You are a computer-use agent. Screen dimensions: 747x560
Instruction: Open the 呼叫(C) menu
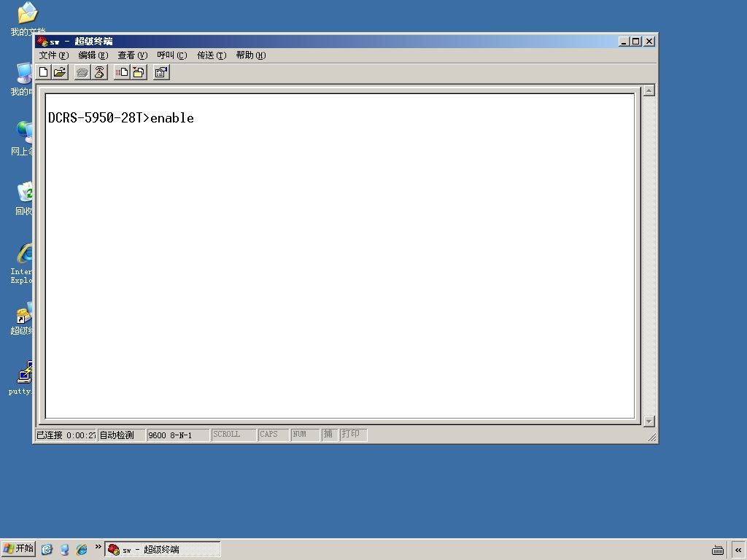tap(172, 55)
